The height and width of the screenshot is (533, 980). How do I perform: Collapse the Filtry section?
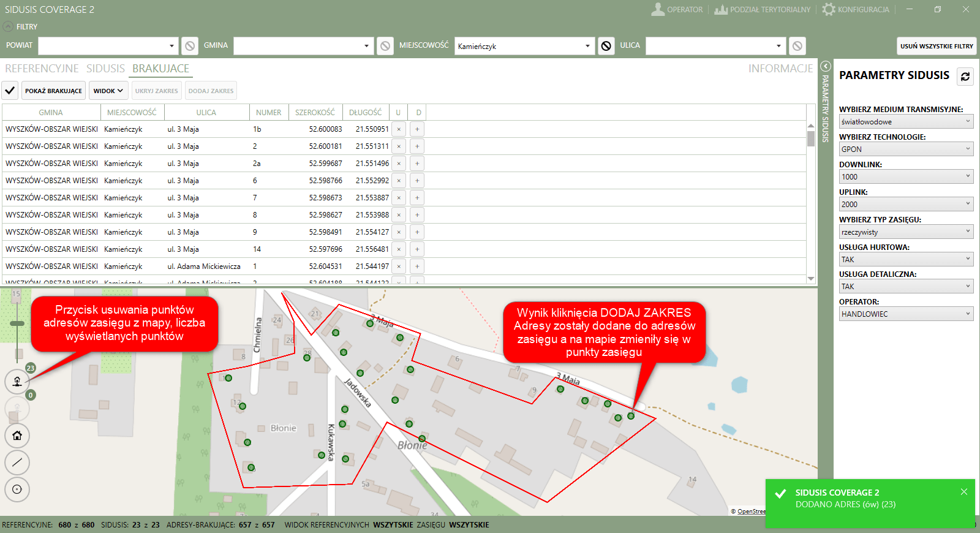[x=8, y=27]
